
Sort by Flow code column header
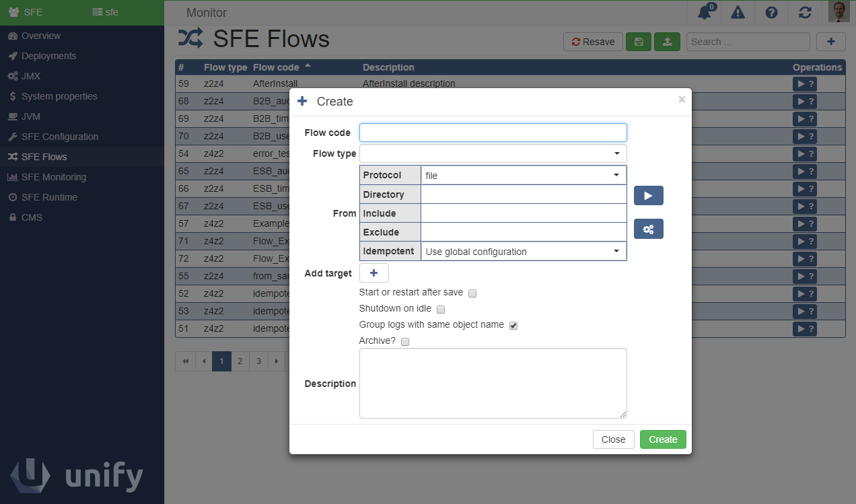(x=276, y=67)
